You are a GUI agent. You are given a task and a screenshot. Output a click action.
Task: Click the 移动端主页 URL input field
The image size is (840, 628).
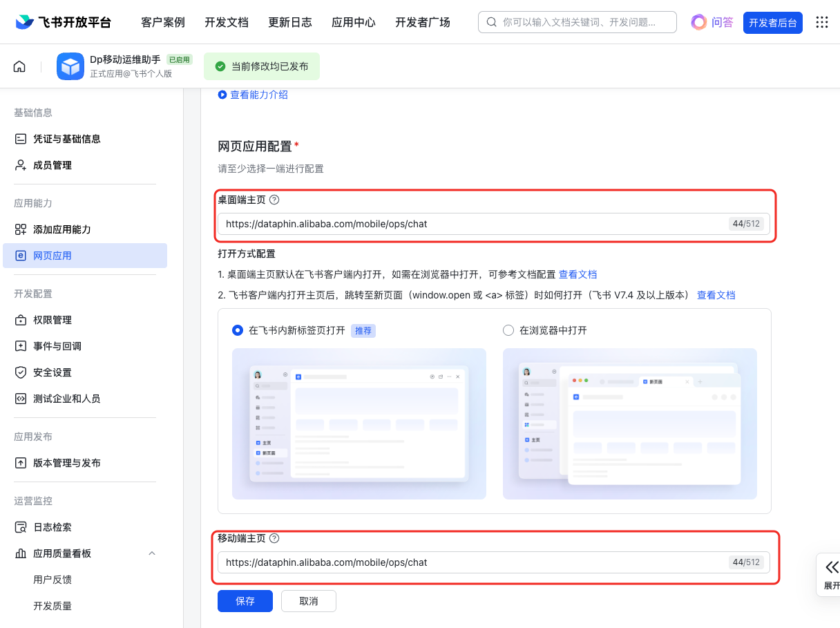[494, 562]
